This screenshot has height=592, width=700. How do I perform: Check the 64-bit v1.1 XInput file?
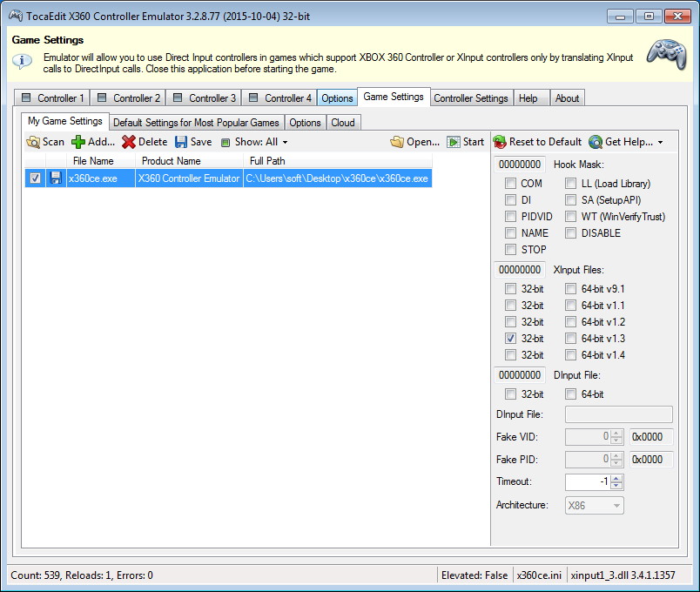(x=570, y=306)
